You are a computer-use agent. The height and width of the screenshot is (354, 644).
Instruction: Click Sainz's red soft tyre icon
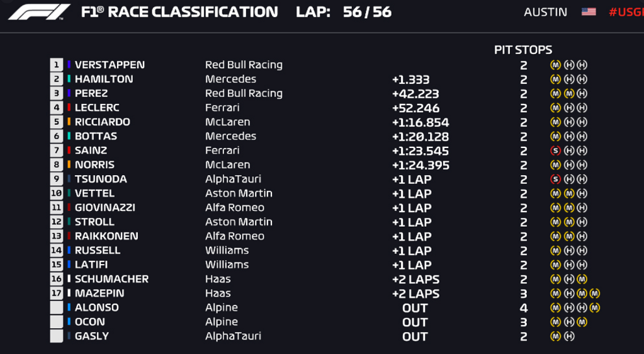click(x=555, y=151)
